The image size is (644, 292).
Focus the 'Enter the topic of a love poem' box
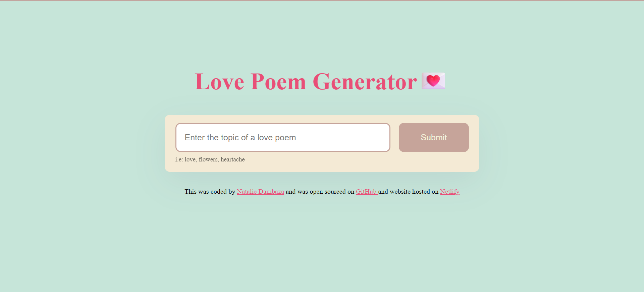click(x=283, y=137)
